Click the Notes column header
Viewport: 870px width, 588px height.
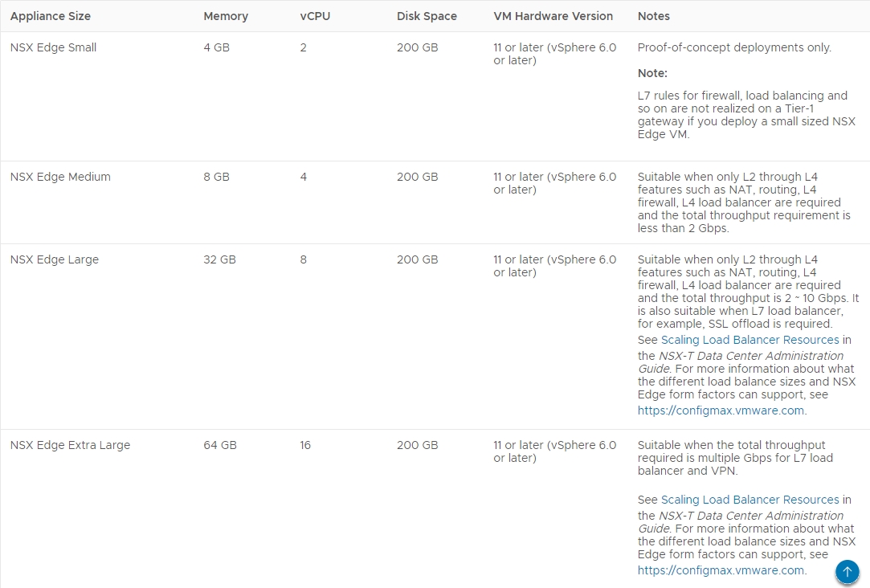point(654,16)
